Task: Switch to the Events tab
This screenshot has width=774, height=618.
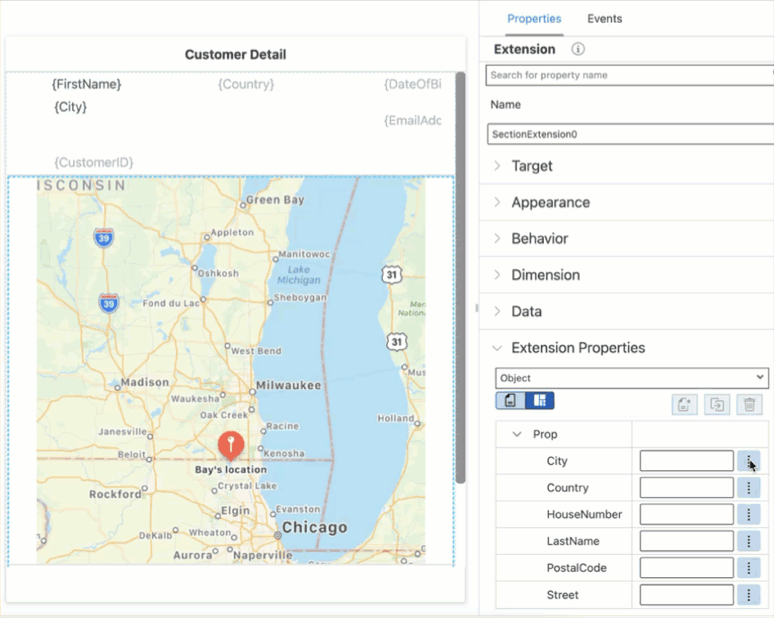Action: coord(604,19)
